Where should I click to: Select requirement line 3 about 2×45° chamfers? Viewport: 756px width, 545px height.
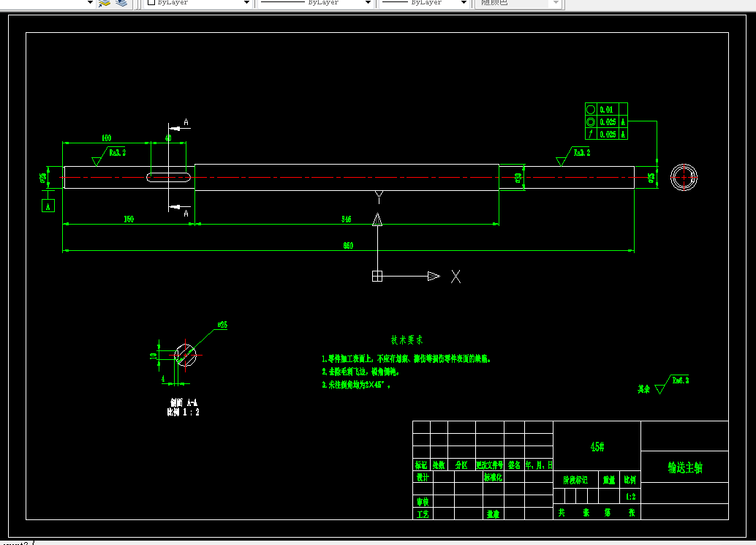356,385
